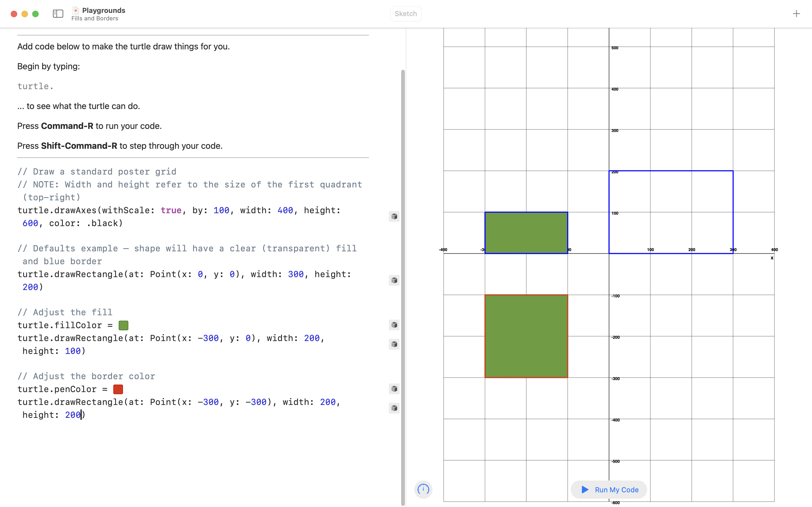The height and width of the screenshot is (507, 812).
Task: Click the result cube beside first drawRectangle
Action: (394, 280)
